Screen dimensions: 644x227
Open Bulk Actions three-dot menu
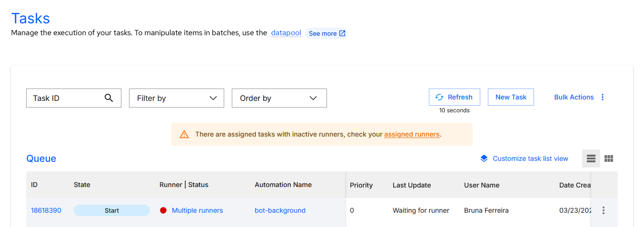click(603, 97)
